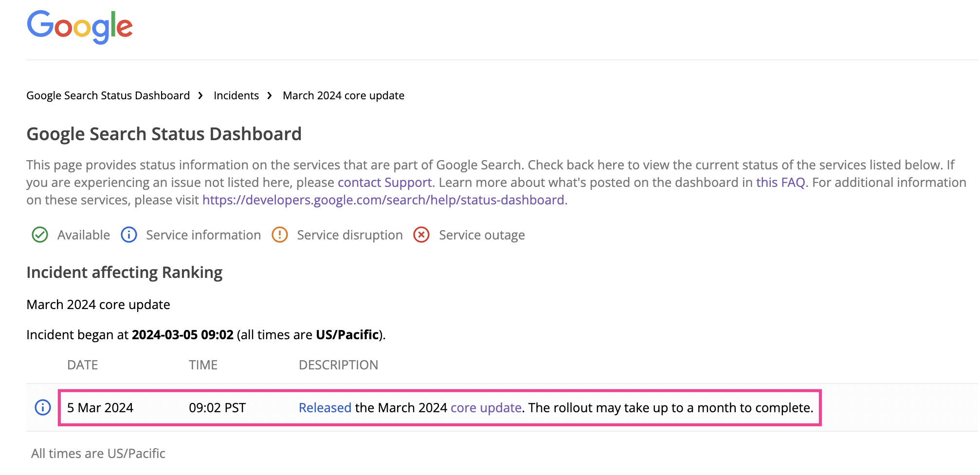
Task: Click the green Available checkmark icon
Action: (x=40, y=235)
